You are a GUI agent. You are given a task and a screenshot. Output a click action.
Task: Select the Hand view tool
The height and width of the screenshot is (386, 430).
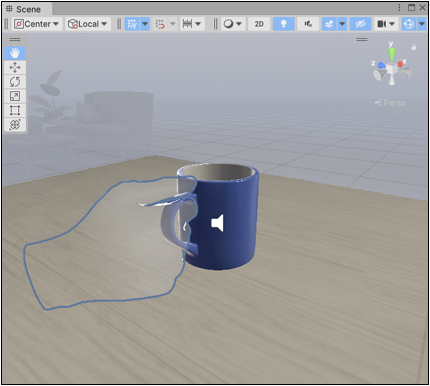point(15,53)
